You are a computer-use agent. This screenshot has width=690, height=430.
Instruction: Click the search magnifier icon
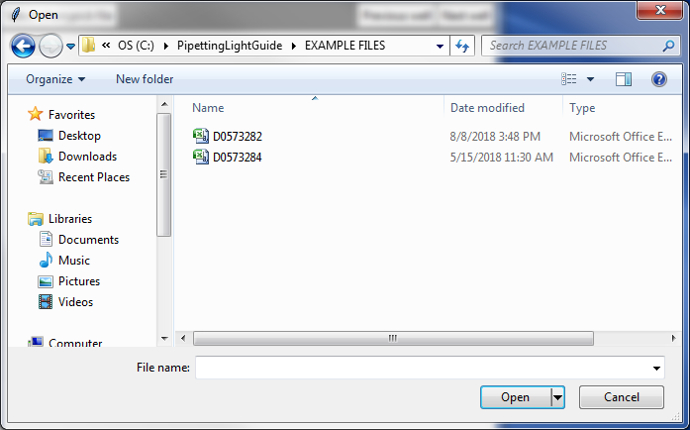(x=668, y=46)
